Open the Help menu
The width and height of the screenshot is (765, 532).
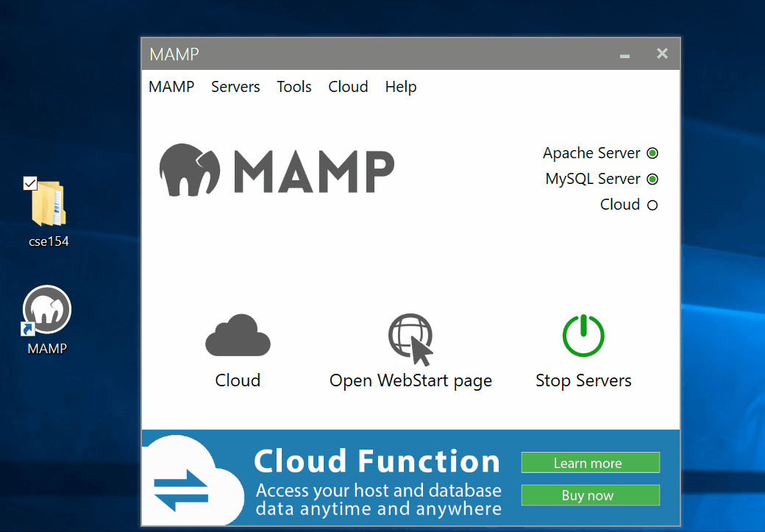coord(401,87)
